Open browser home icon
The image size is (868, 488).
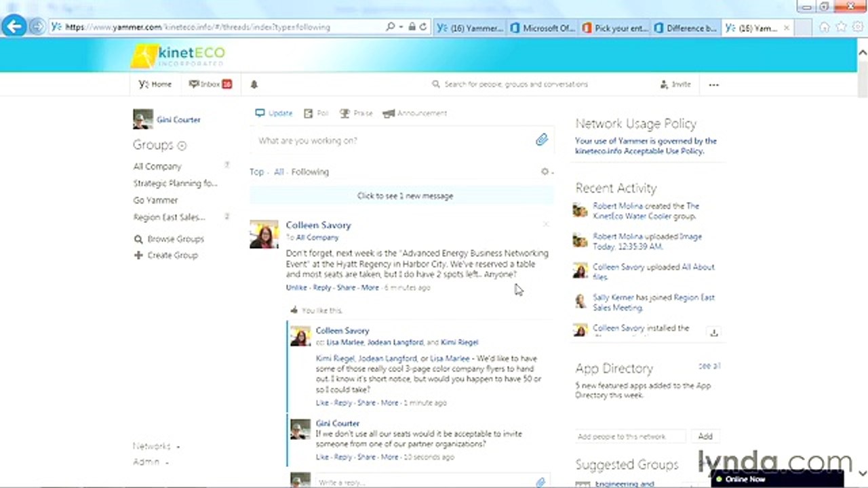825,27
